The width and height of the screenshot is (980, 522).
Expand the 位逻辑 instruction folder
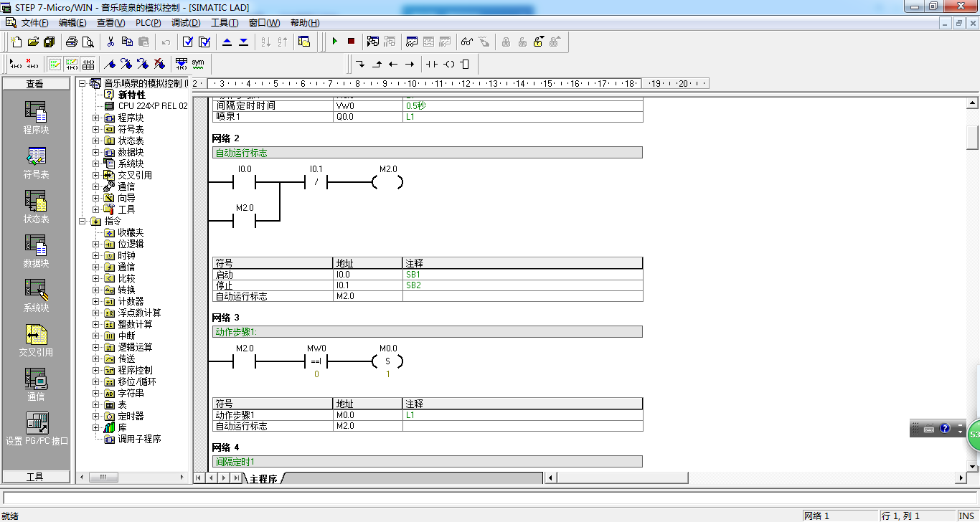96,244
